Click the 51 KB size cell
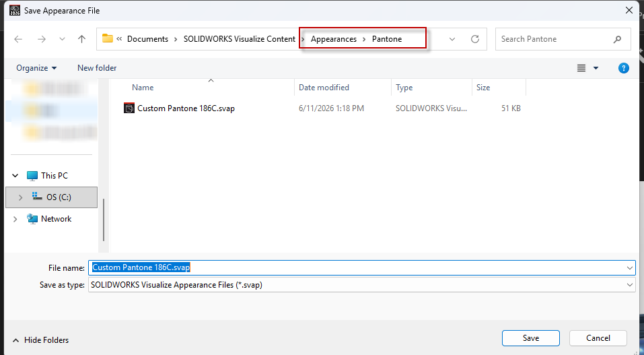644x355 pixels. point(511,108)
